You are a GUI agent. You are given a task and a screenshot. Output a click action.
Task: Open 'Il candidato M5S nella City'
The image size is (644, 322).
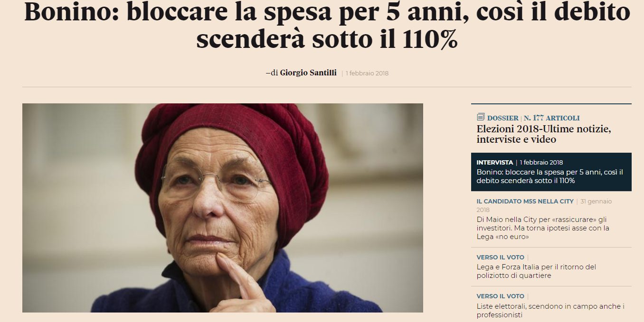(x=525, y=202)
